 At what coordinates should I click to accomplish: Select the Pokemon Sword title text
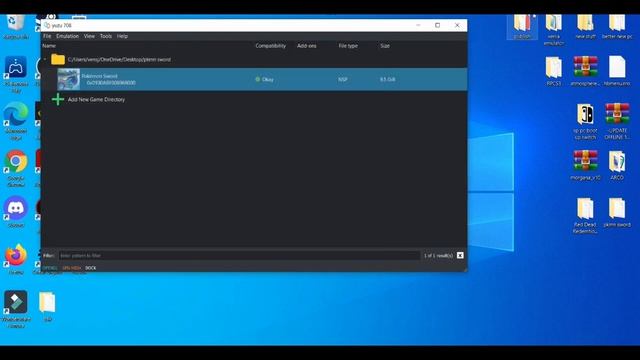99,76
